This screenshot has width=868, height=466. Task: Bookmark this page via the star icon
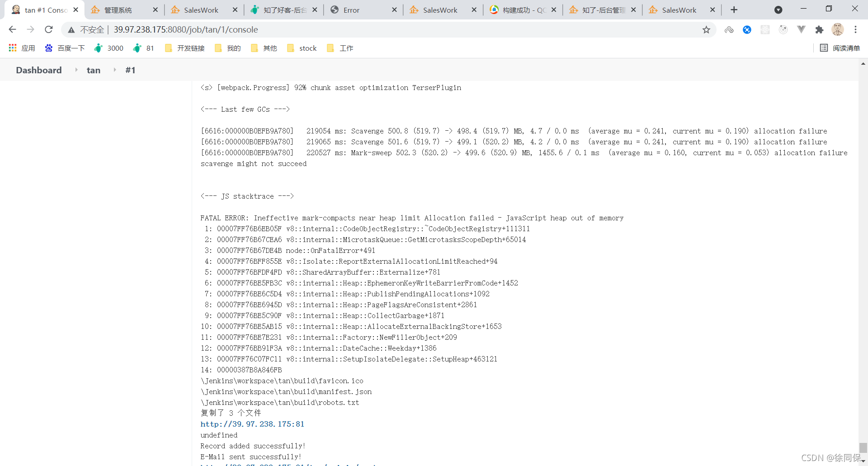point(706,29)
